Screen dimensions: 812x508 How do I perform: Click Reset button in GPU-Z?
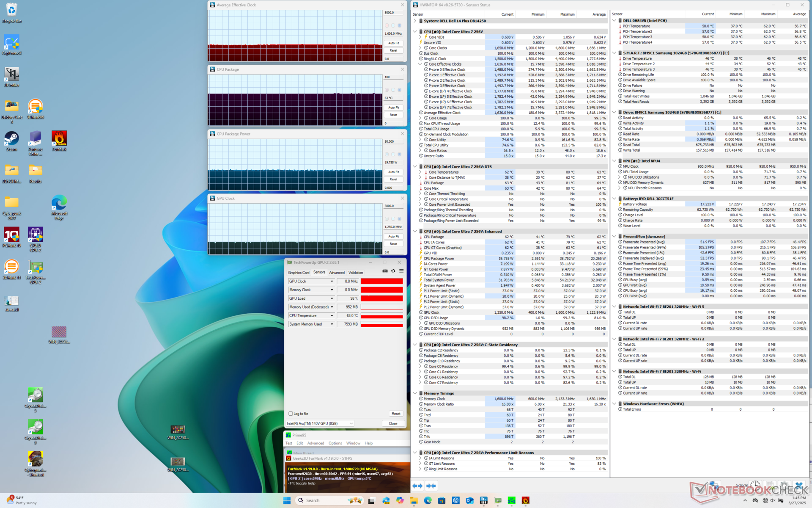pyautogui.click(x=396, y=414)
